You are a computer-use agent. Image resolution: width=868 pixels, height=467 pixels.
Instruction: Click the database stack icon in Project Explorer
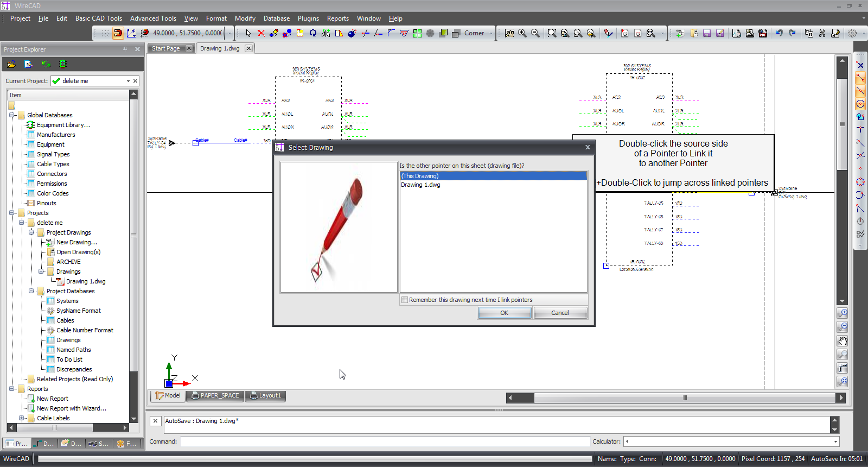(x=63, y=64)
